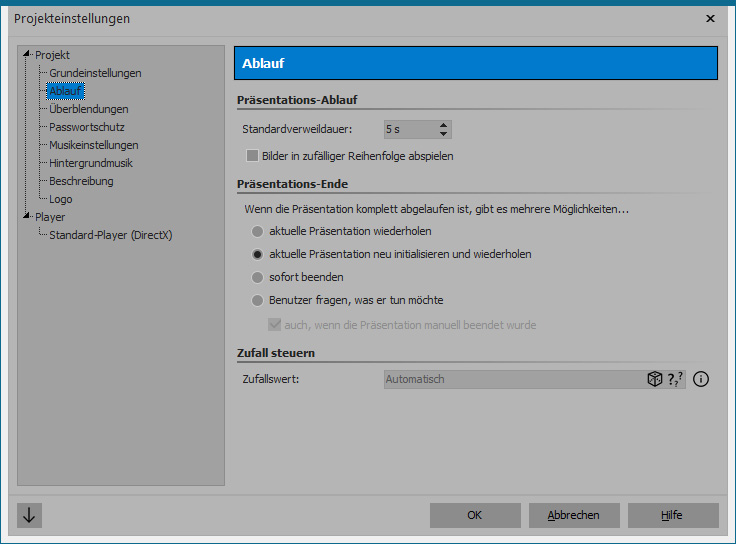Click the down arrow button at bottom left
Viewport: 736px width, 544px height.
click(29, 515)
